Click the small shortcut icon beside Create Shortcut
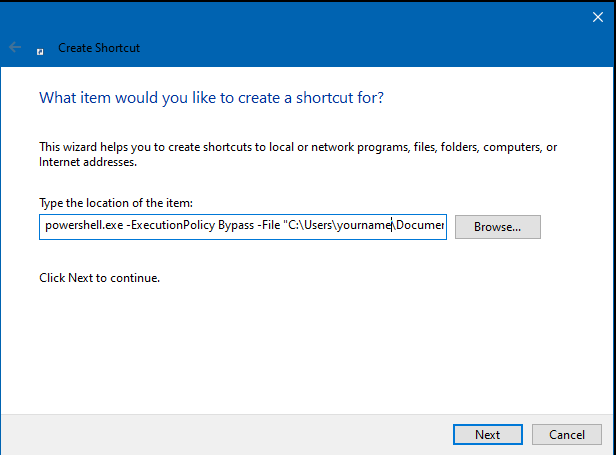The image size is (616, 455). [x=40, y=52]
